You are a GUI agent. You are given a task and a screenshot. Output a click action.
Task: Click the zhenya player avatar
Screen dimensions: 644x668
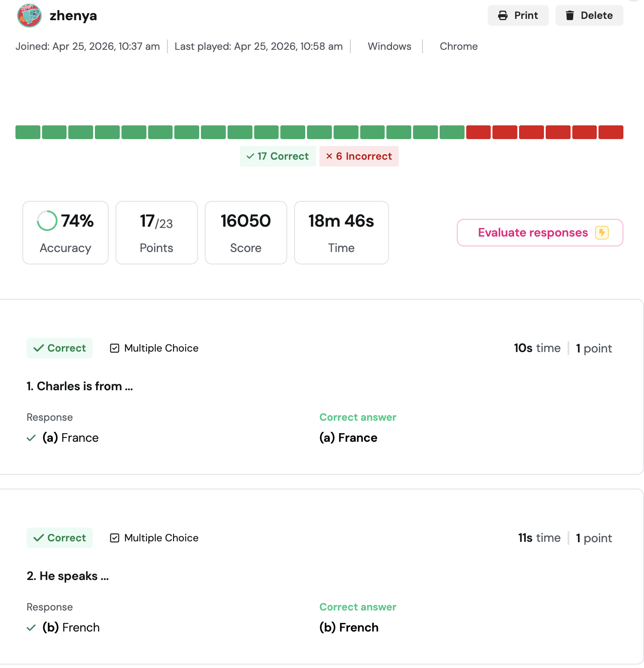click(29, 15)
